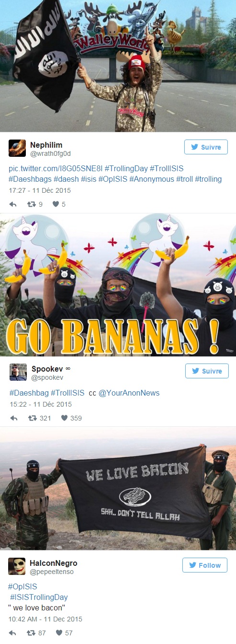Open the #TrollingDay hashtag link
Viewport: 236px width, 644px height.
click(125, 169)
